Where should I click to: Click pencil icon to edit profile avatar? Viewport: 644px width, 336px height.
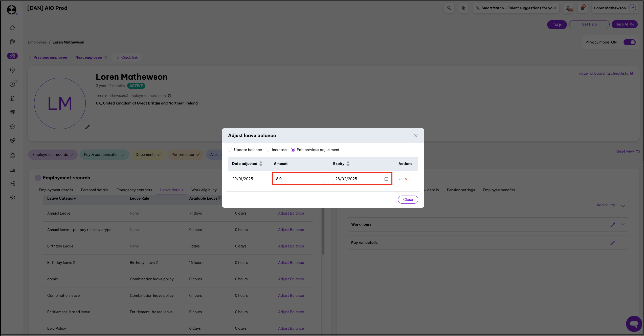click(87, 127)
